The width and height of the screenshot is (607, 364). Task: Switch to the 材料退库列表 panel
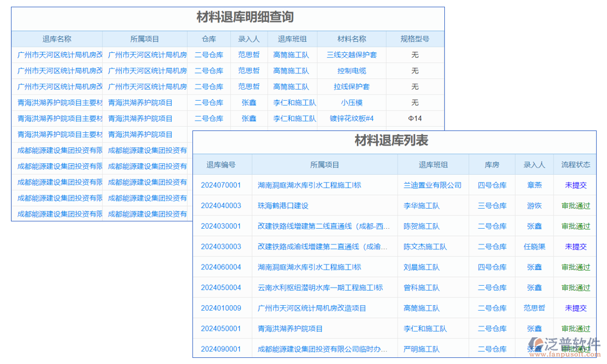(x=395, y=141)
